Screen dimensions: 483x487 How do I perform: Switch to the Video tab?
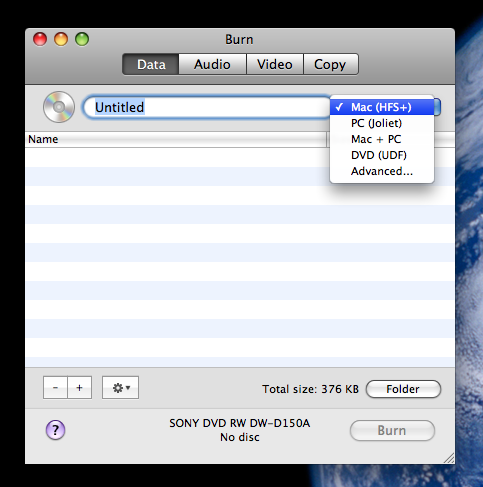[275, 64]
